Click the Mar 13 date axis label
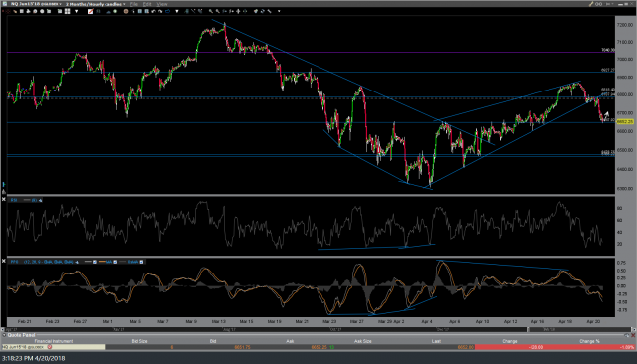The width and height of the screenshot is (637, 364). coord(219,321)
